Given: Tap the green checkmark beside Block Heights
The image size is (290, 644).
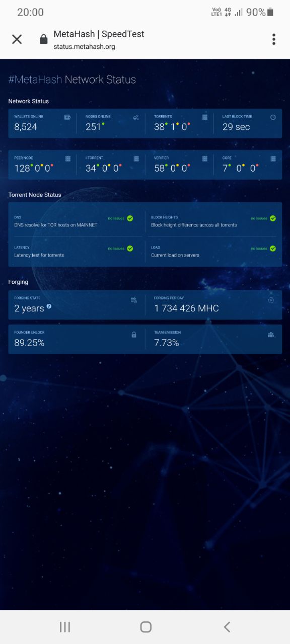Looking at the screenshot, I should click(x=273, y=218).
